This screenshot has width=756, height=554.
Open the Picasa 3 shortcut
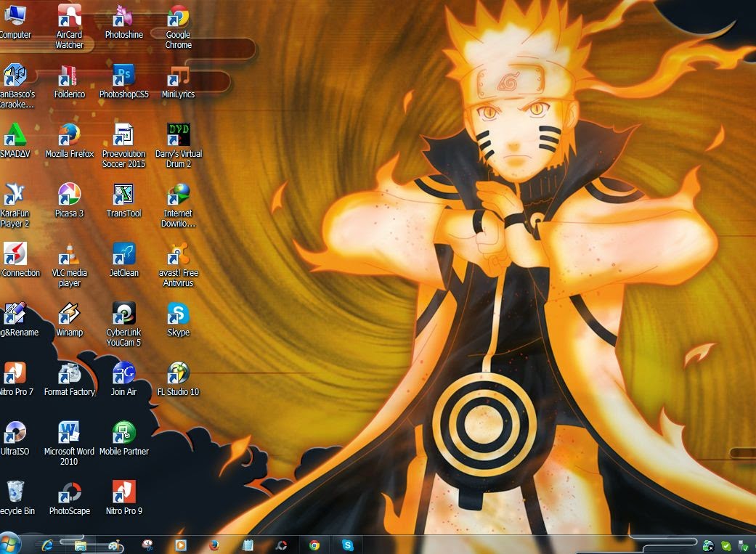coord(69,200)
